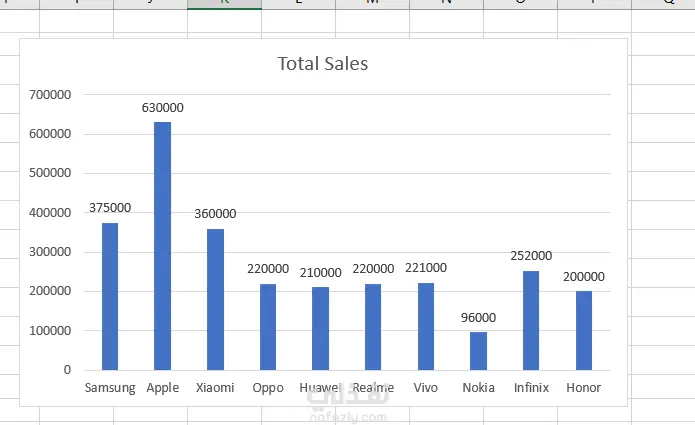Click the Vivo bar labeled 221000
Viewport: 695px width, 425px height.
pyautogui.click(x=426, y=327)
